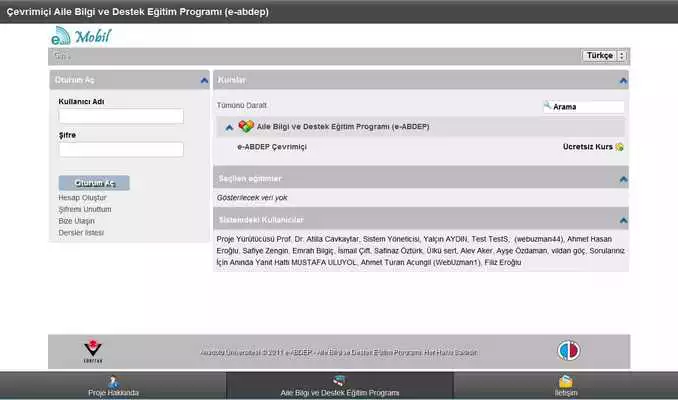The height and width of the screenshot is (400, 678).
Task: Click the Gösterilecek veri yok message
Action: 252,198
